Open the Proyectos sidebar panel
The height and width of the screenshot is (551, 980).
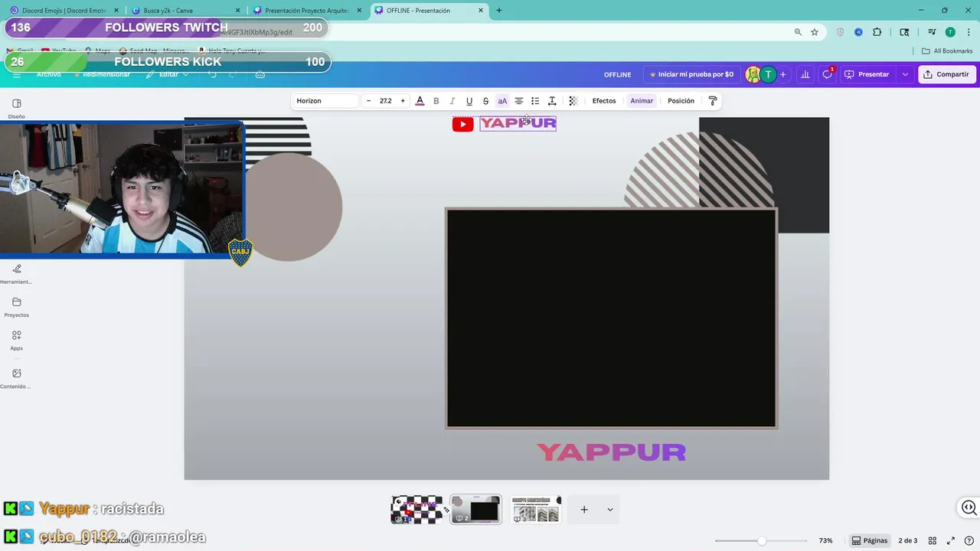click(x=17, y=307)
